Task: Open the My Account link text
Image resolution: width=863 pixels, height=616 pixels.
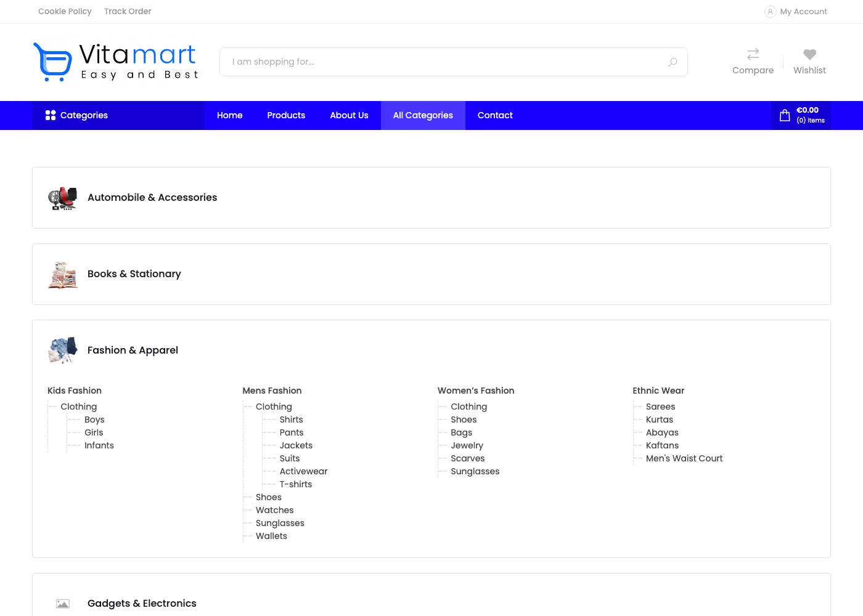Action: click(803, 12)
